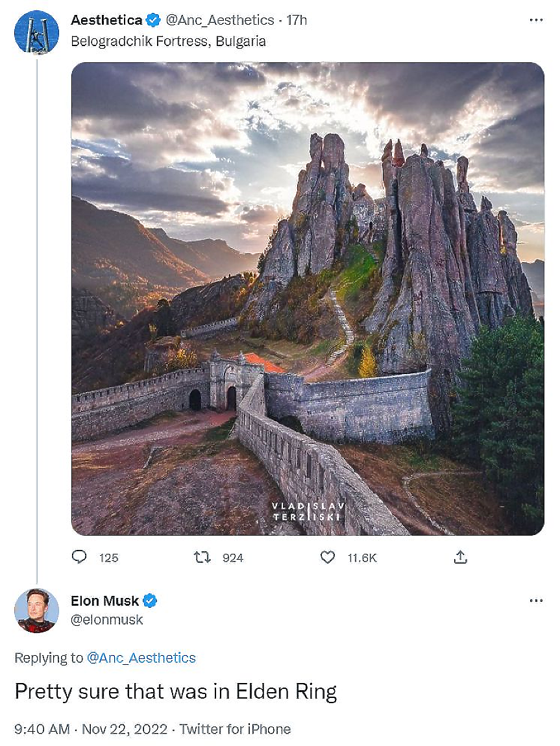
Task: Click the retweet arrows icon
Action: point(202,557)
